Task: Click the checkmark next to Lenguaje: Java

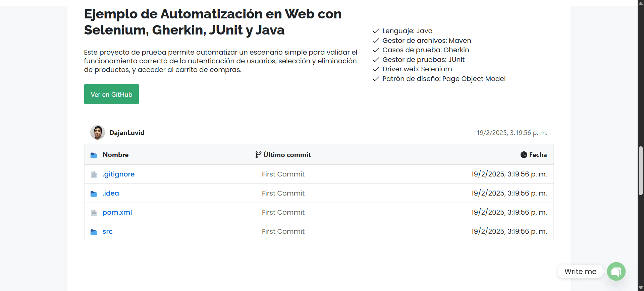Action: point(376,31)
